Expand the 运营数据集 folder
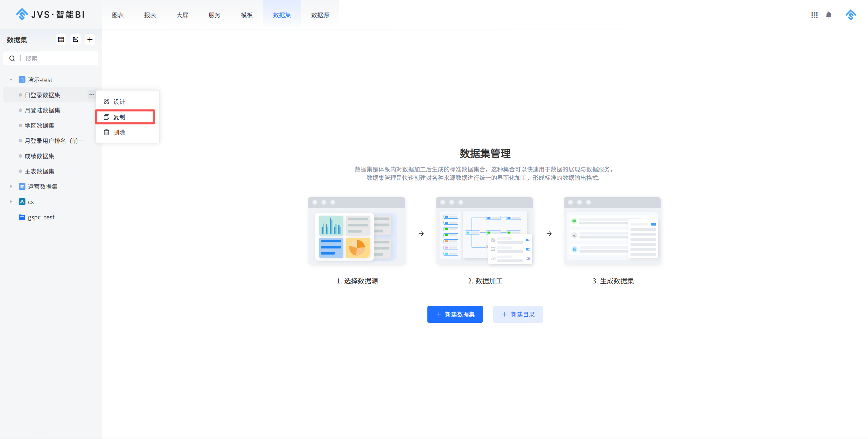868x439 pixels. click(x=11, y=186)
